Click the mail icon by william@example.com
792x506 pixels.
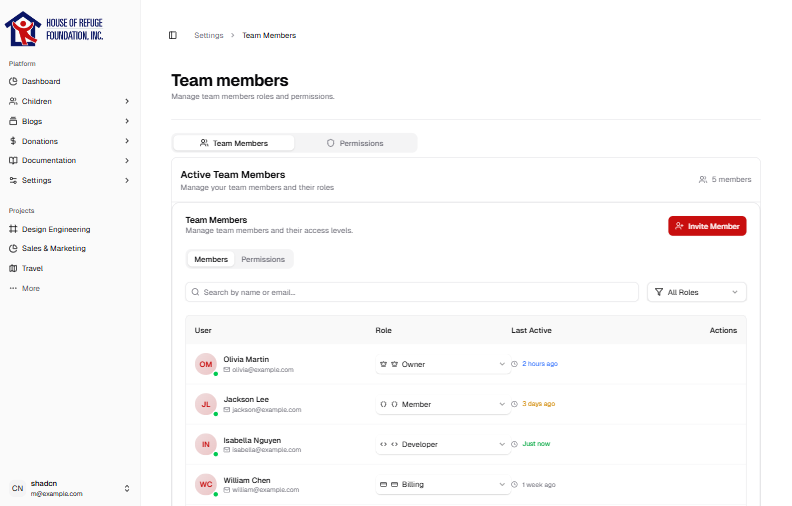pos(227,490)
